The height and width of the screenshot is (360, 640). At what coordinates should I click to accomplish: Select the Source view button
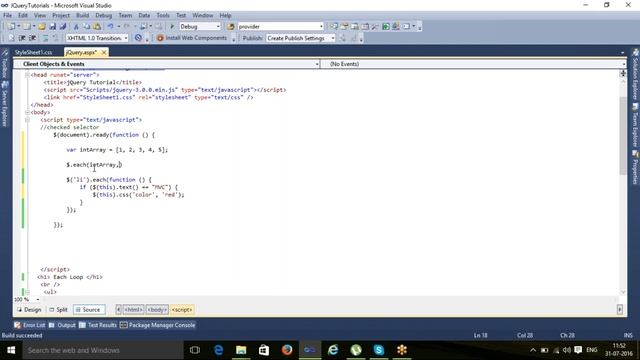click(x=89, y=310)
